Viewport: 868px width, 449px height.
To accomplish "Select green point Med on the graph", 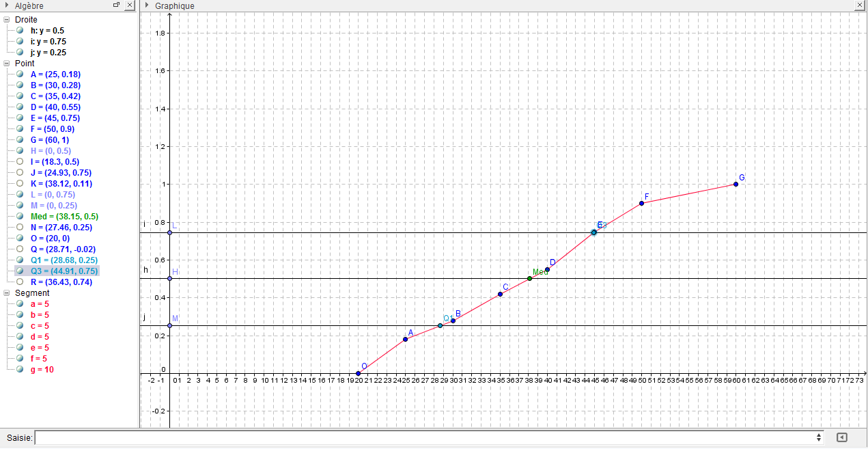I will point(529,278).
